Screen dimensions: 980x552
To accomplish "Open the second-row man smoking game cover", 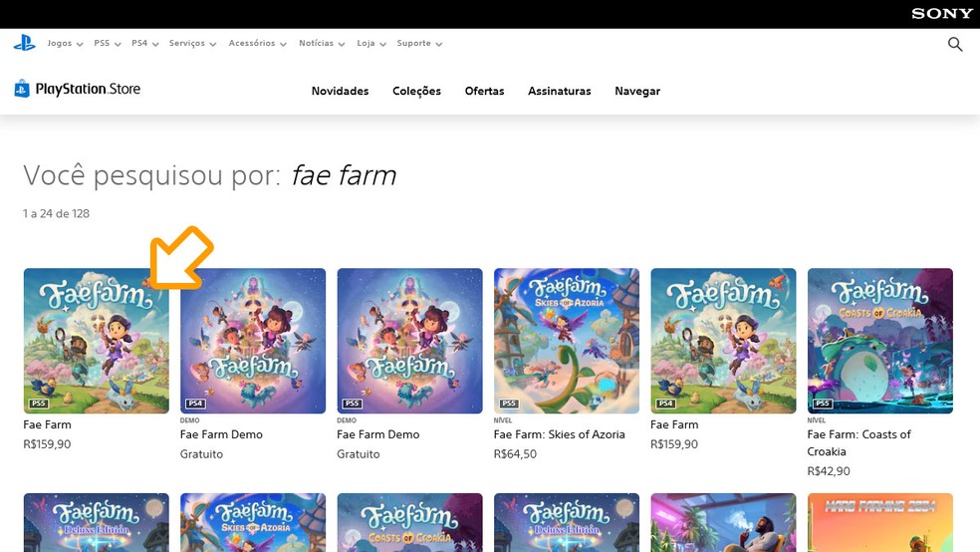I will pos(724,523).
